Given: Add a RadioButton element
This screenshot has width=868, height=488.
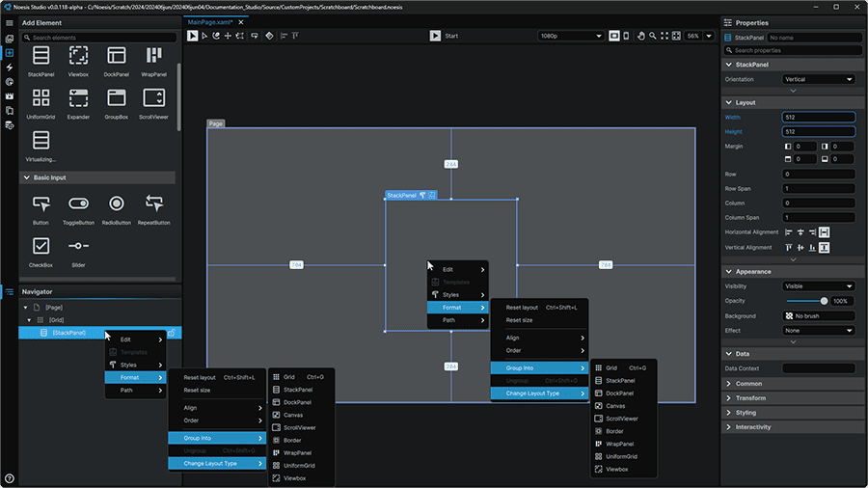Looking at the screenshot, I should [x=117, y=209].
